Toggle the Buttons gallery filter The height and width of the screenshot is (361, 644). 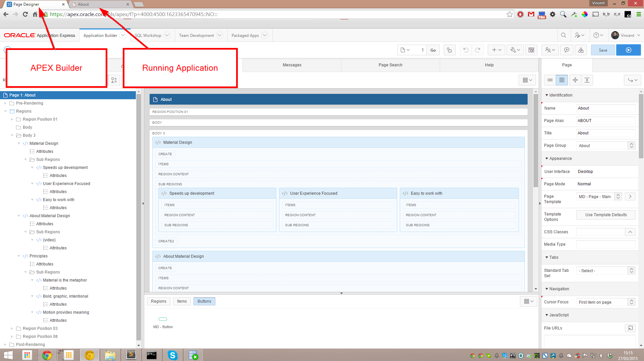coord(204,301)
